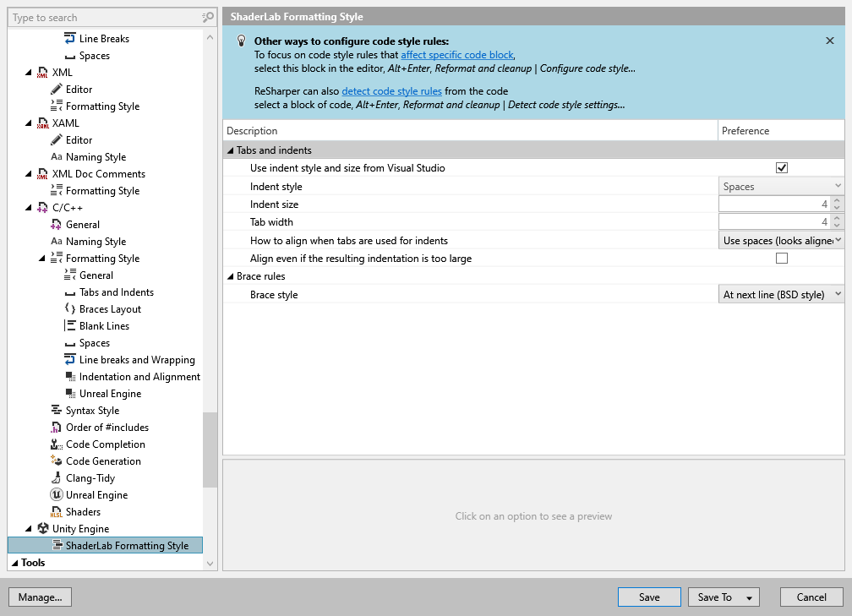Open the Clang-Tidy settings icon
852x616 pixels.
click(56, 477)
